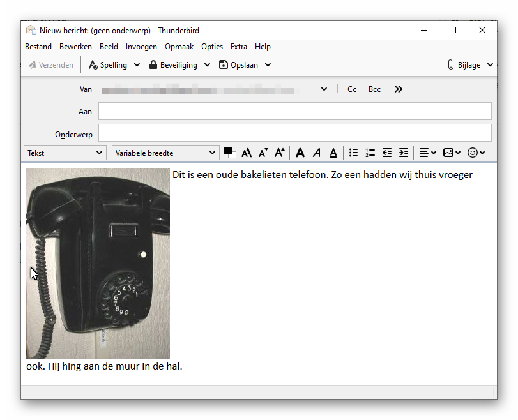Click the Onderwerp subject field
This screenshot has height=420, width=518.
(294, 133)
